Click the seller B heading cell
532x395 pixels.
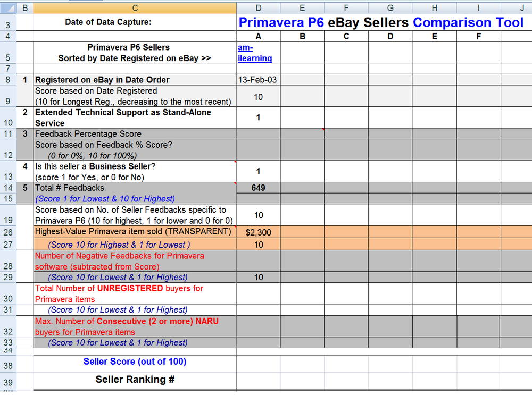[x=302, y=36]
